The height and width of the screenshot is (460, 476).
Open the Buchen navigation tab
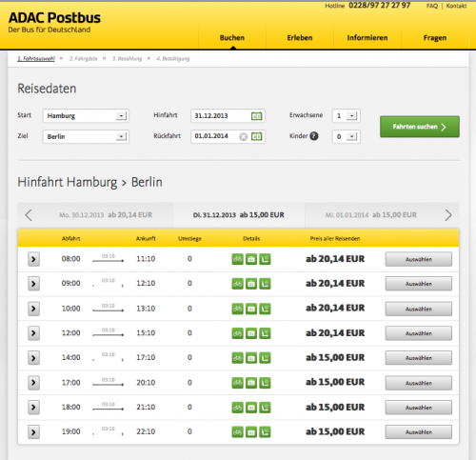(x=232, y=38)
